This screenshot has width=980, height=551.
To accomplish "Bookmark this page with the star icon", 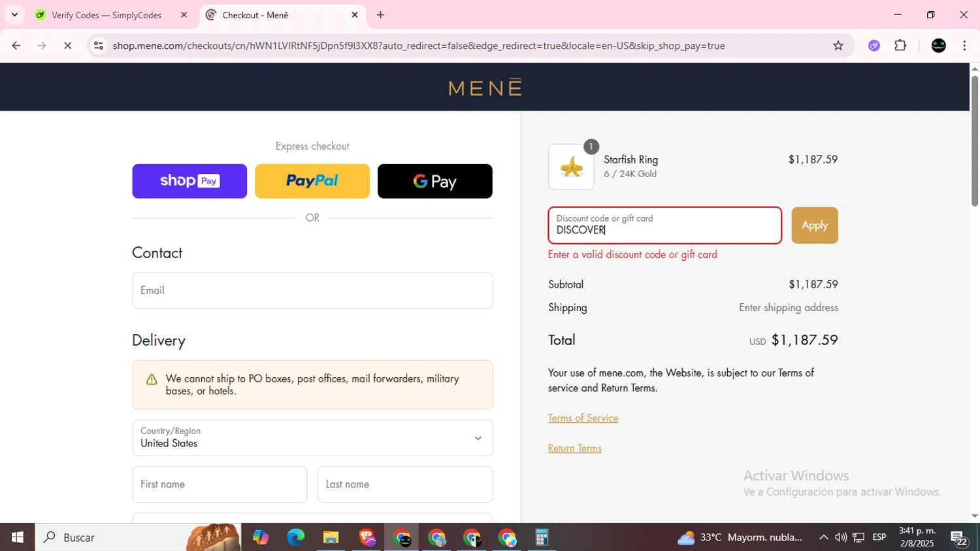I will (838, 46).
